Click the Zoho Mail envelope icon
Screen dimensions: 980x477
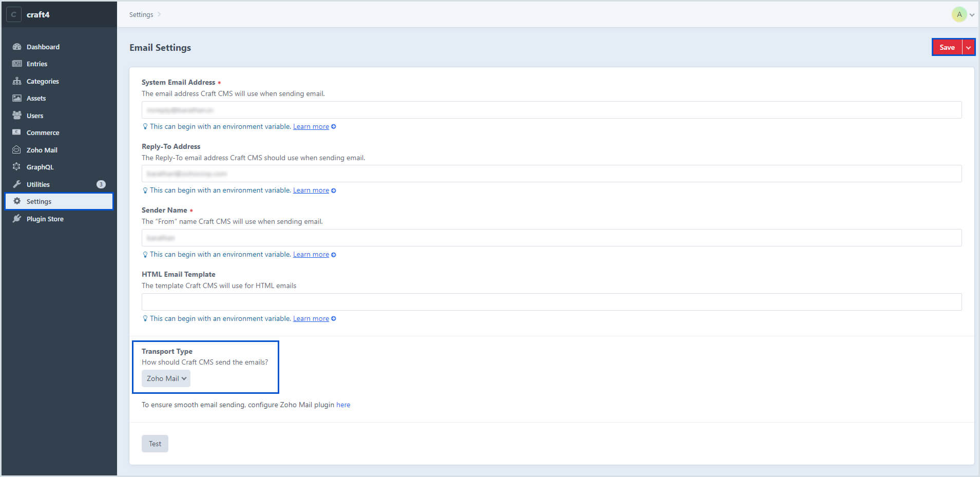[17, 150]
